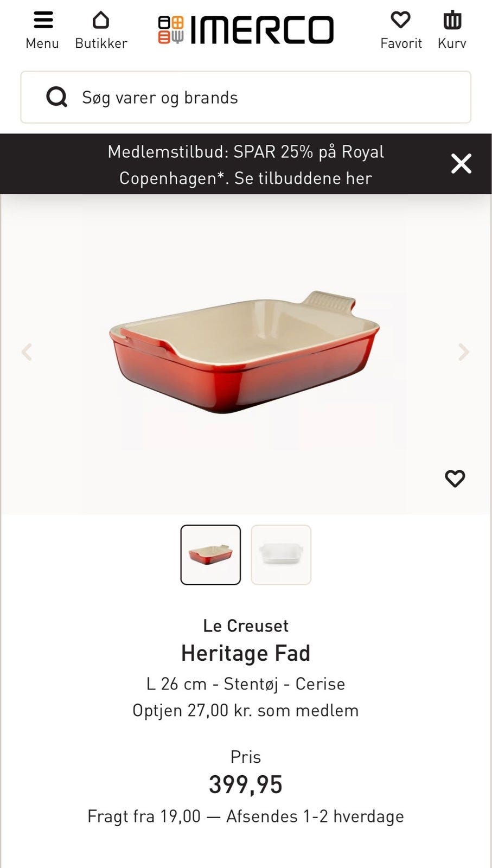The width and height of the screenshot is (492, 868).
Task: Tap the Butikker label in header
Action: (x=101, y=43)
